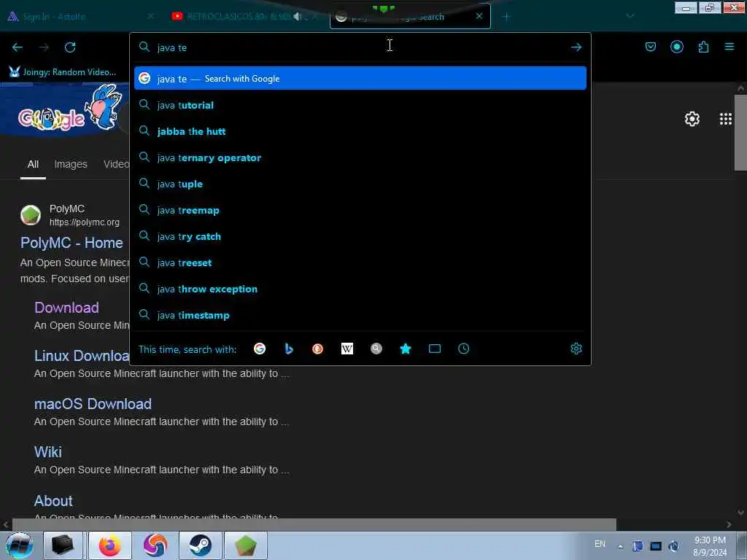
Task: Open Google quick settings gear on the page
Action: coord(692,119)
